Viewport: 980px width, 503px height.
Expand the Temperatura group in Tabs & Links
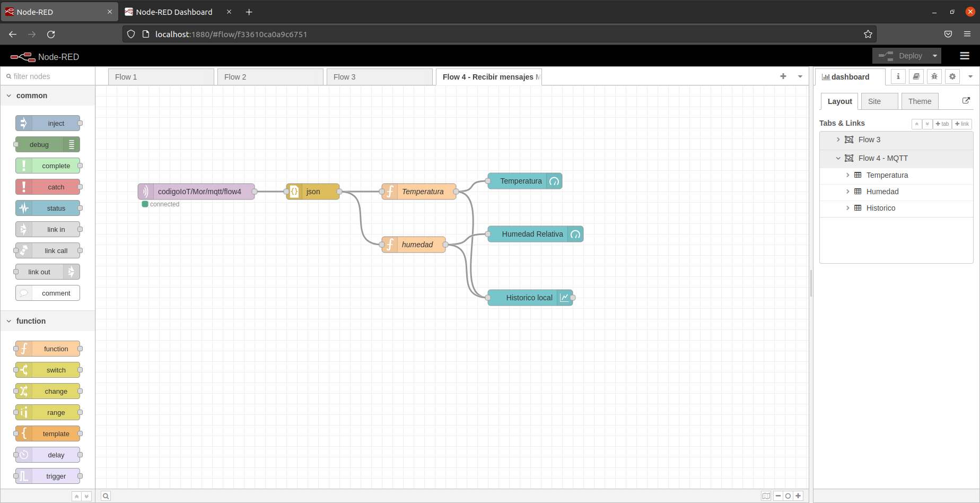(847, 175)
